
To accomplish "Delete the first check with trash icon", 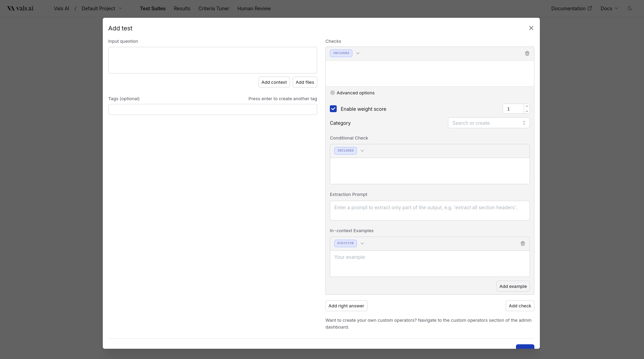I will coord(527,53).
